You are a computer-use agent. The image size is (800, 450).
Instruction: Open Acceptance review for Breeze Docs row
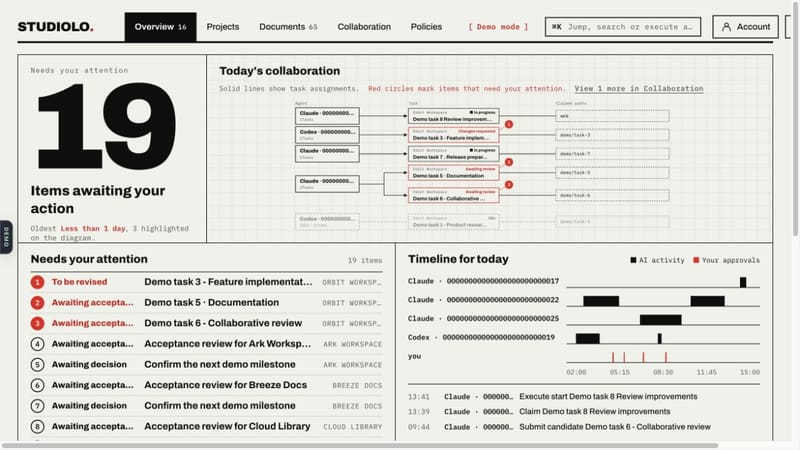(206, 385)
